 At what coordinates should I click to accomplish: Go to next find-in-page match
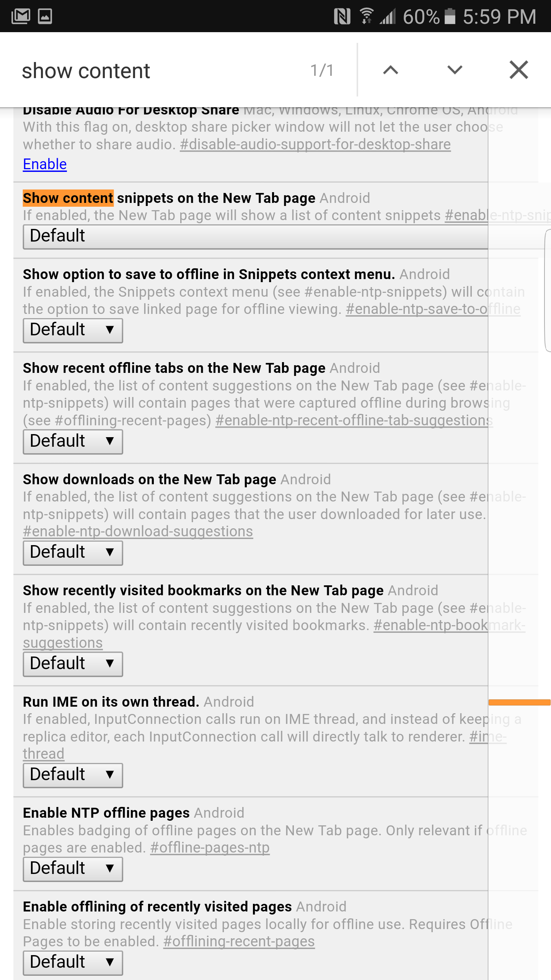point(455,70)
